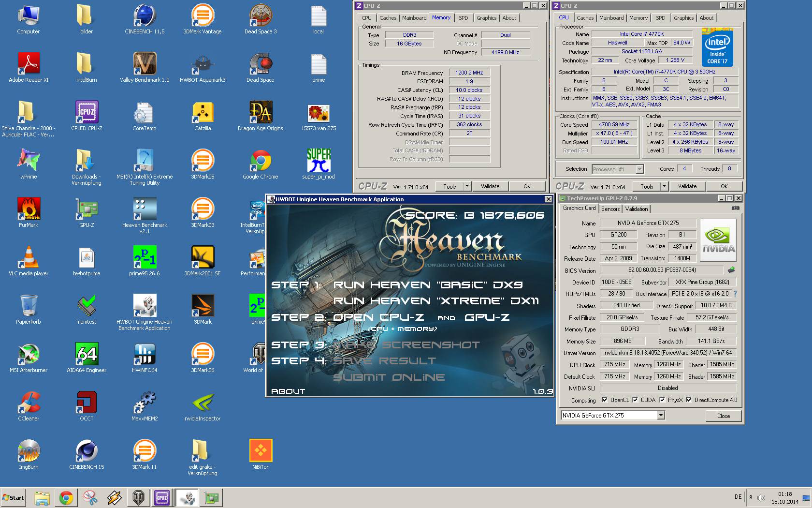Open the CINEBENCH 11,5 desktop icon

pos(145,19)
